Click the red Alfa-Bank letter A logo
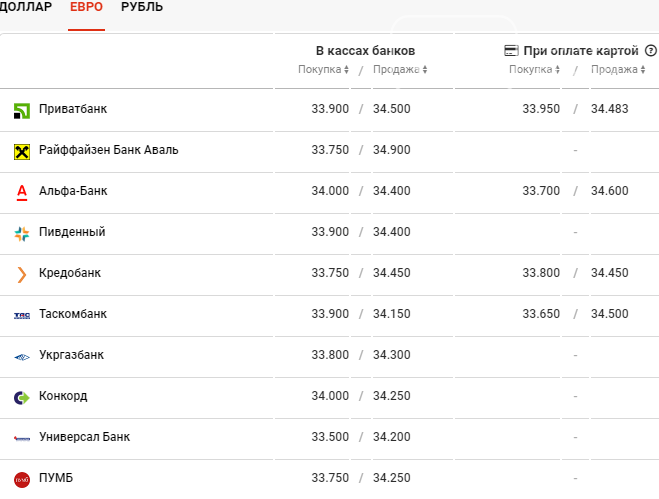 pos(22,193)
